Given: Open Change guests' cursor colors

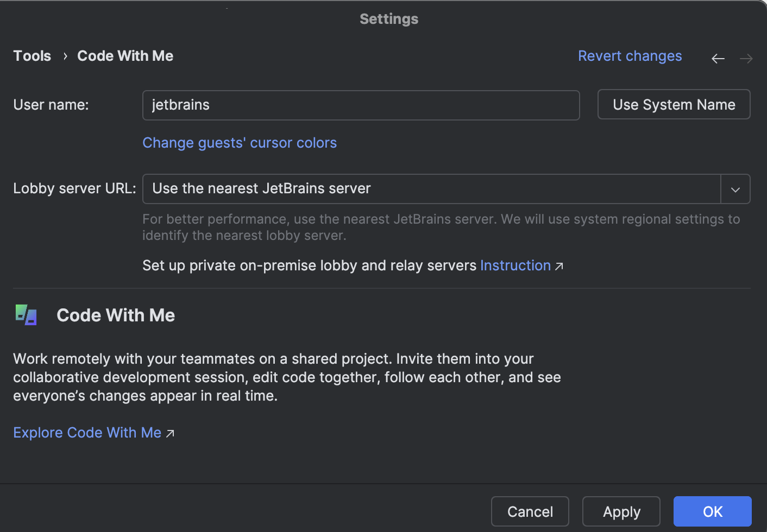Looking at the screenshot, I should click(240, 143).
